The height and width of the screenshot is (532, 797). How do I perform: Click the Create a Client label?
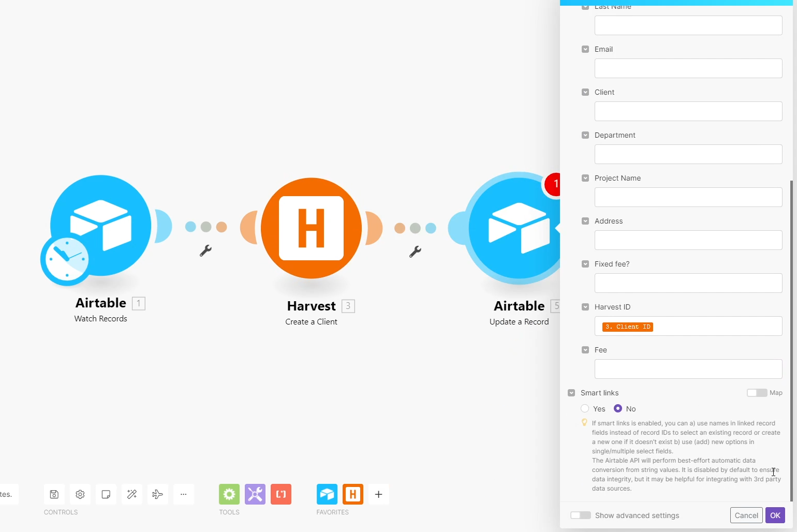[312, 322]
